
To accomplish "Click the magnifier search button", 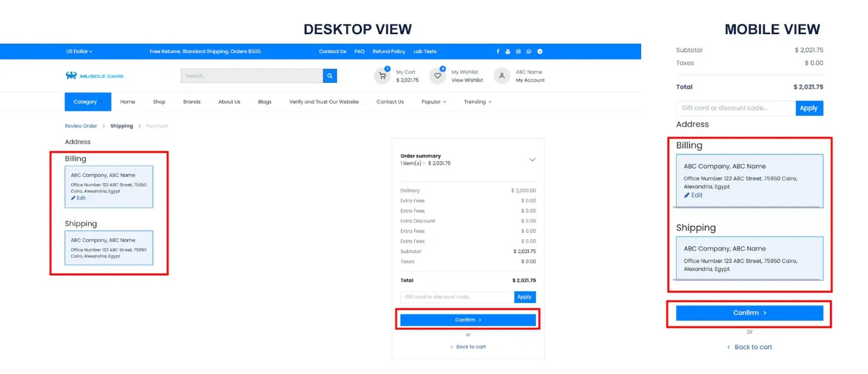I will (329, 76).
